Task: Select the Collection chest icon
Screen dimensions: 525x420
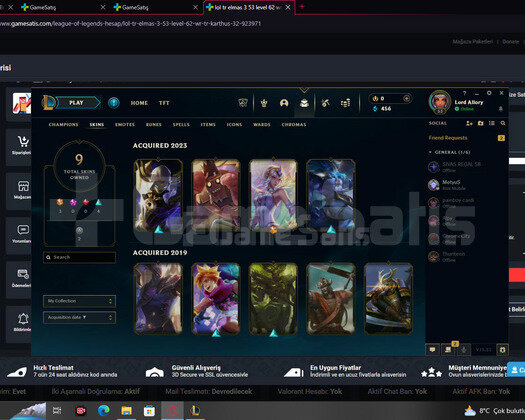Action: click(x=304, y=103)
